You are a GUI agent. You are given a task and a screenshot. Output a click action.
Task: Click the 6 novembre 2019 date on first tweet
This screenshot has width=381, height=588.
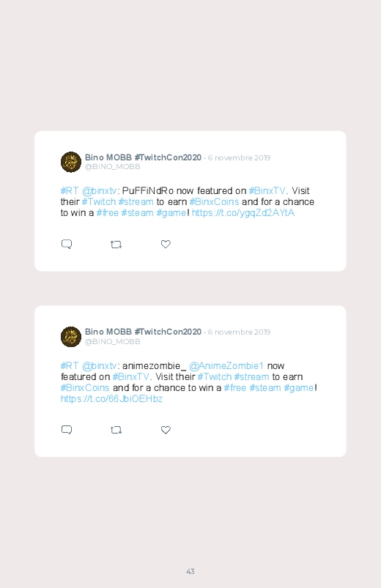coord(239,158)
